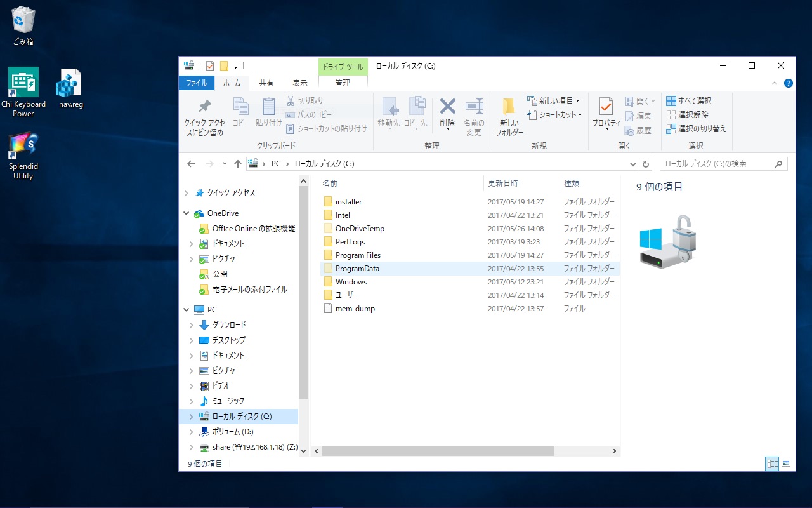This screenshot has width=812, height=508.
Task: Click the navigation pane vertical scrollbar
Action: (303, 293)
